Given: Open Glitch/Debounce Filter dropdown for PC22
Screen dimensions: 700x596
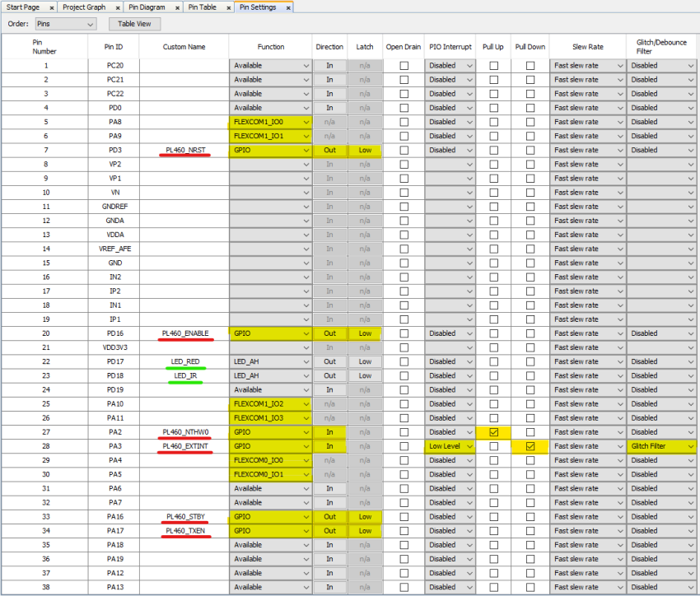Looking at the screenshot, I should coord(661,94).
